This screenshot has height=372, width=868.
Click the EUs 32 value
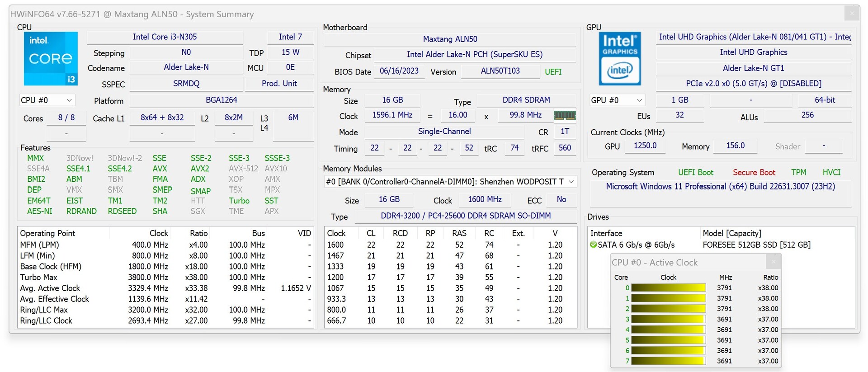click(680, 115)
